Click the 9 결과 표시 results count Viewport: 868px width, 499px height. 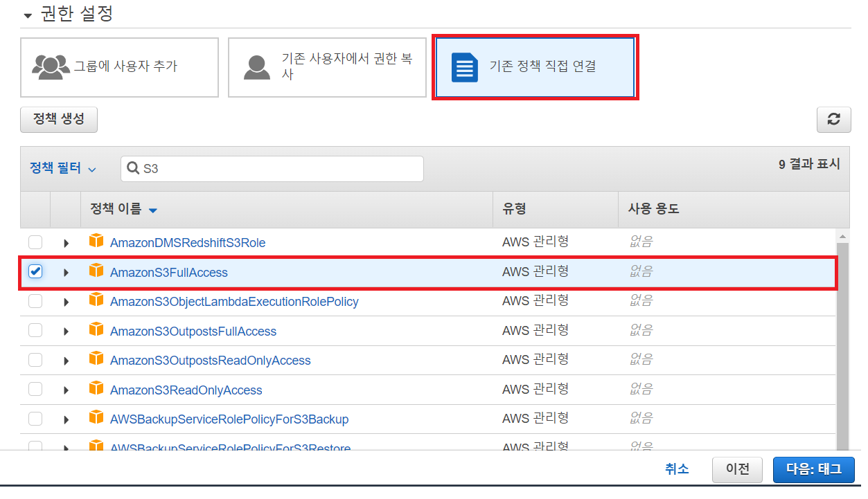(809, 165)
